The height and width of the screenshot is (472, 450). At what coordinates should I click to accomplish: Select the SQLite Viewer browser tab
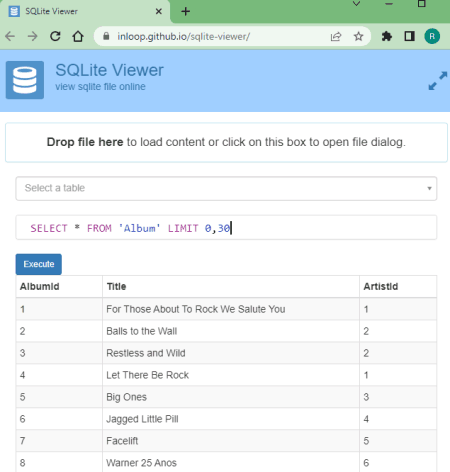[x=85, y=12]
